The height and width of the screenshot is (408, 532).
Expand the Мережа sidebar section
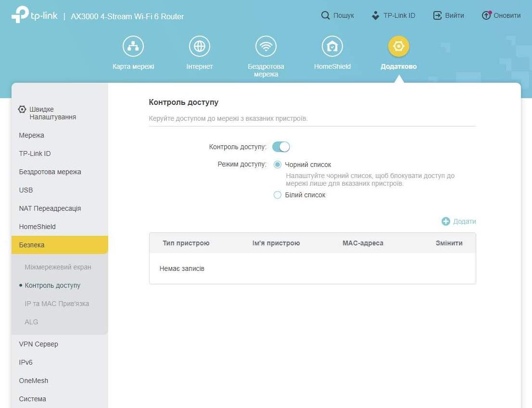(32, 135)
